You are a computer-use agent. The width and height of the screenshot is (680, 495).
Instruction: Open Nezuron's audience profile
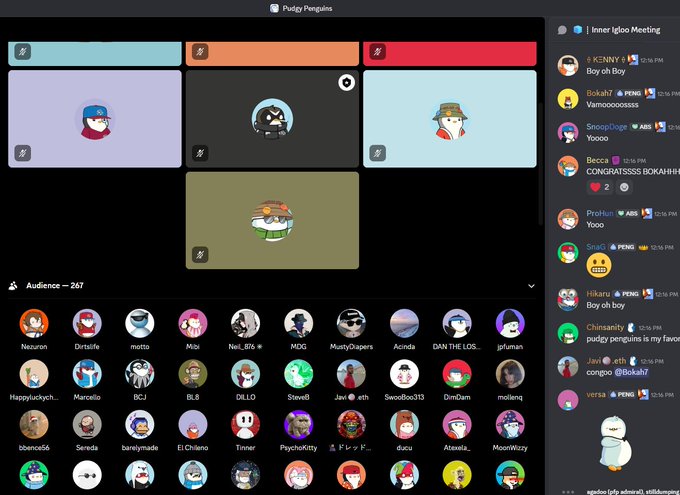click(34, 324)
